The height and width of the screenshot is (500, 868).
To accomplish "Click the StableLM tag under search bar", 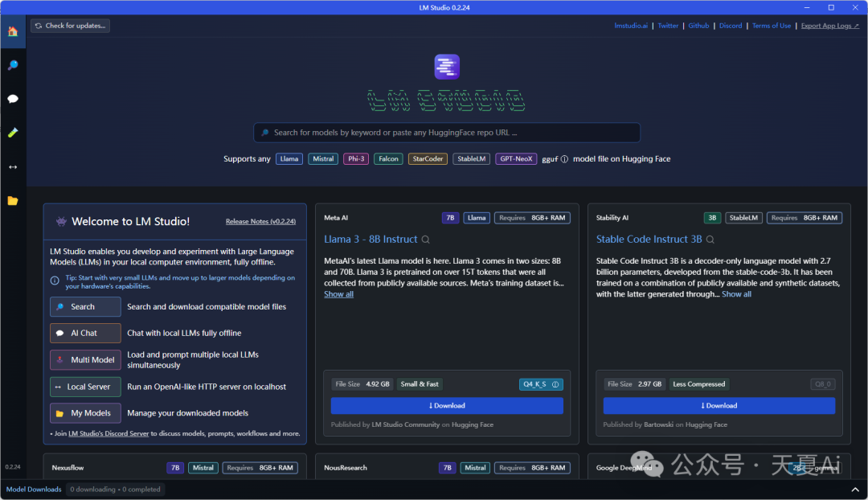I will [x=471, y=159].
